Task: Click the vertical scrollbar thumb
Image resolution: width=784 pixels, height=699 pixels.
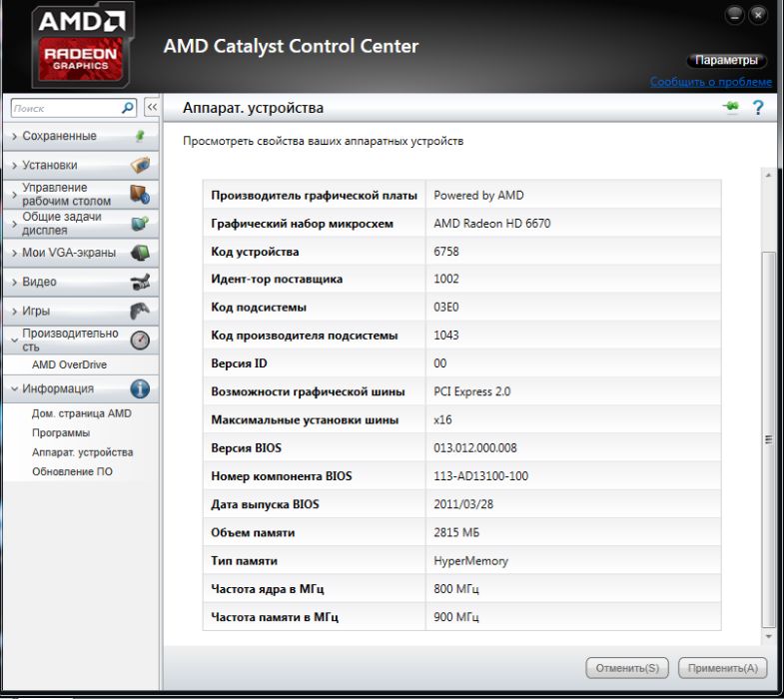Action: coord(768,440)
